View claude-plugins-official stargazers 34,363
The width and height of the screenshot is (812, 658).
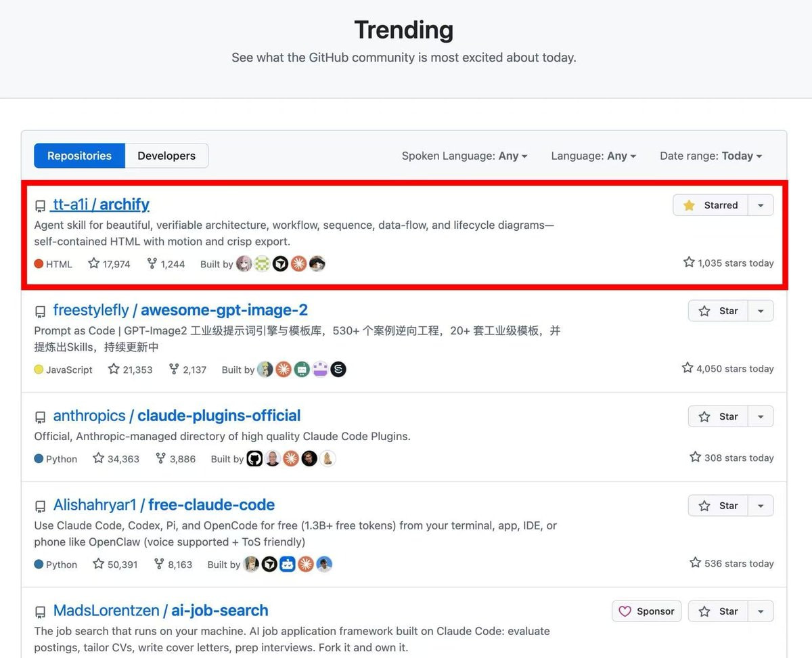click(x=116, y=458)
